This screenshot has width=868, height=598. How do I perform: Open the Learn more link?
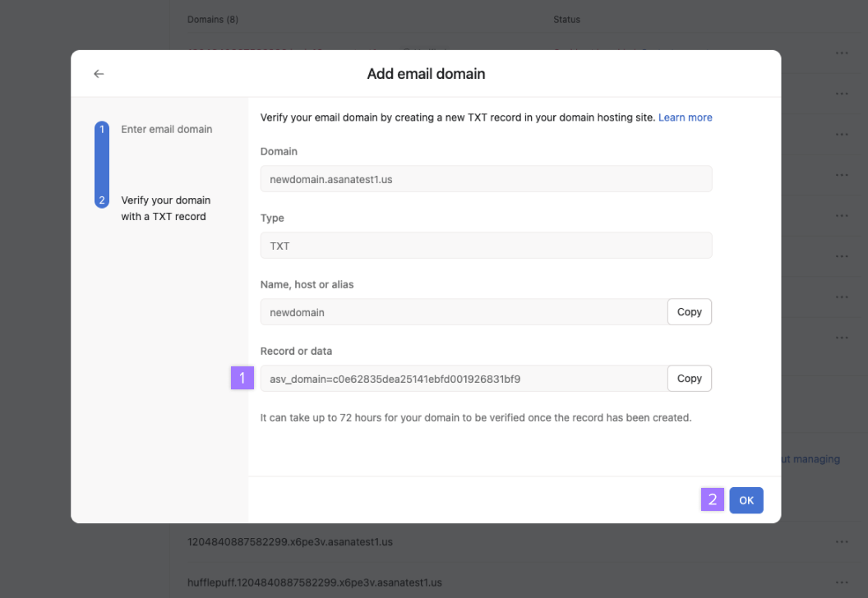(685, 117)
